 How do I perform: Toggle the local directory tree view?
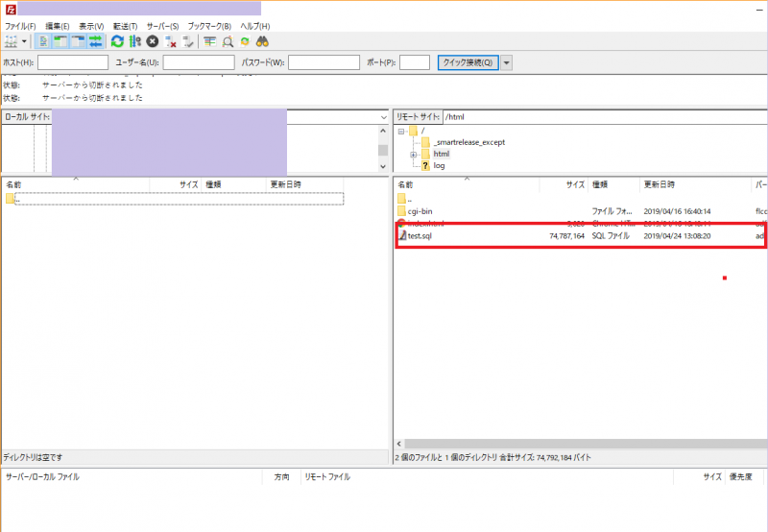[x=60, y=41]
